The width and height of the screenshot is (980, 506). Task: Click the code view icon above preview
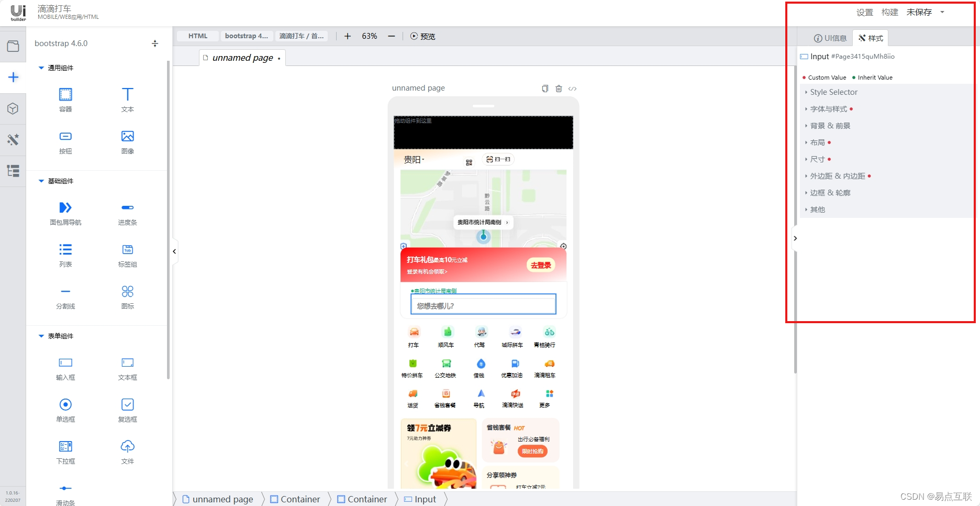point(572,89)
